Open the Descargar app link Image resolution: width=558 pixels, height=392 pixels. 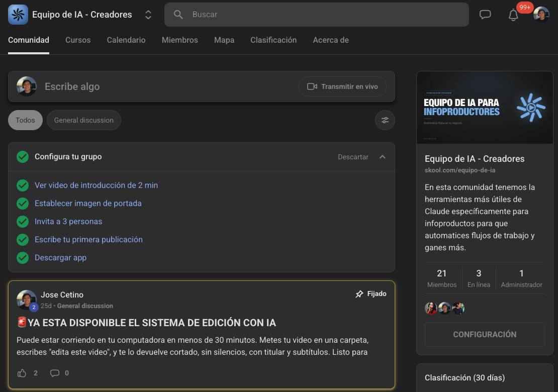(60, 257)
